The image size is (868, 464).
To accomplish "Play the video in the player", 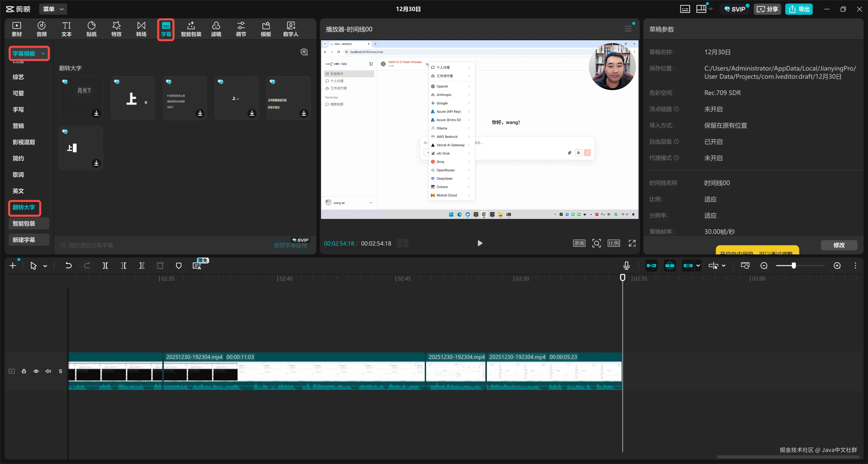I will [x=480, y=243].
